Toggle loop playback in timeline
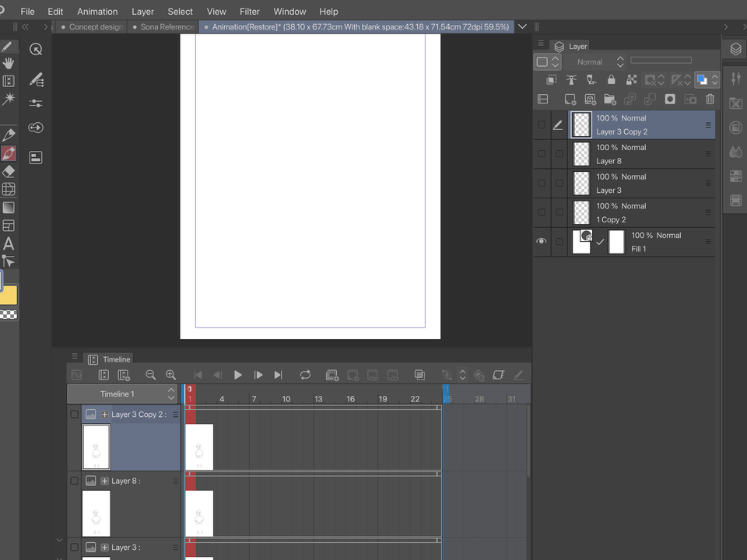The image size is (747, 560). point(305,375)
